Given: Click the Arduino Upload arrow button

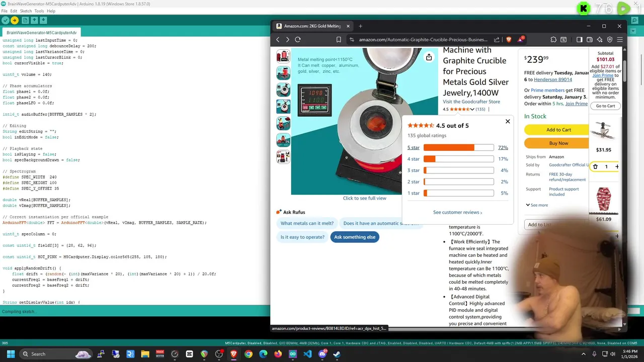Looking at the screenshot, I should coord(15,20).
